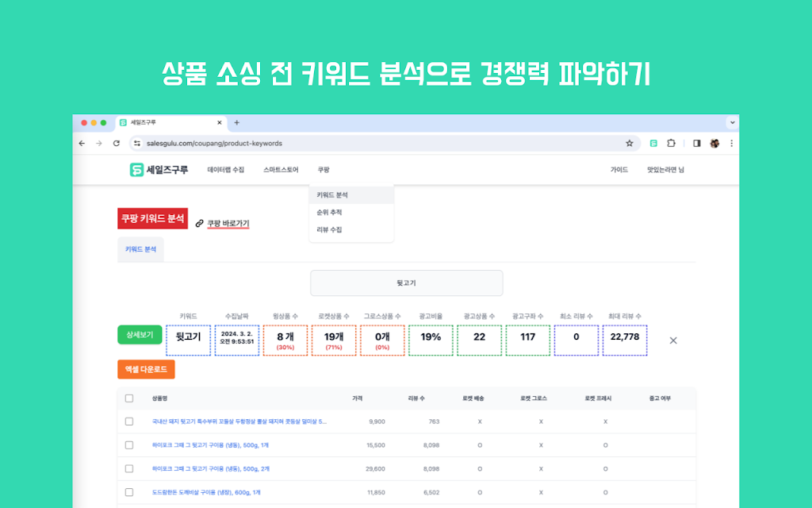Click the 117 광고구좌 수 box
Screen dimensions: 812x508
[x=527, y=341]
